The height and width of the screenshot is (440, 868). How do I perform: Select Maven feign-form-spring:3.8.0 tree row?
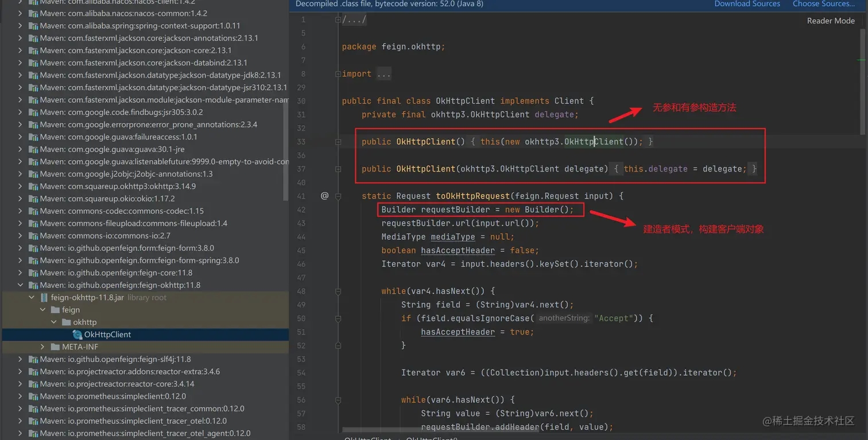coord(145,260)
